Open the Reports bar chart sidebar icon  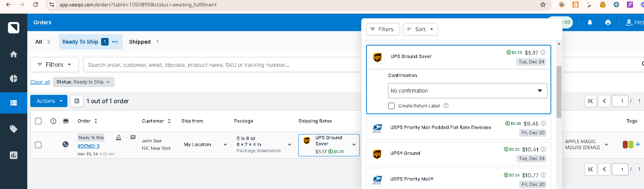tap(14, 155)
